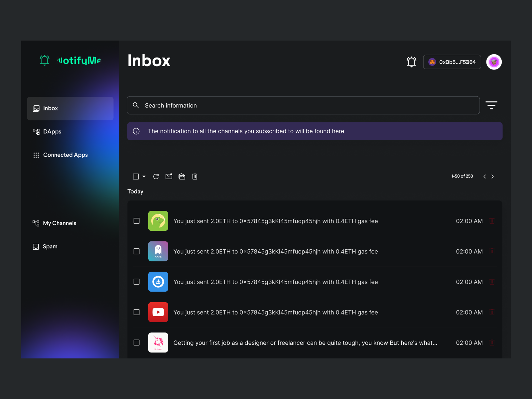Viewport: 532px width, 399px height.
Task: Delete the YouTube notification using its trash icon
Action: tap(492, 312)
